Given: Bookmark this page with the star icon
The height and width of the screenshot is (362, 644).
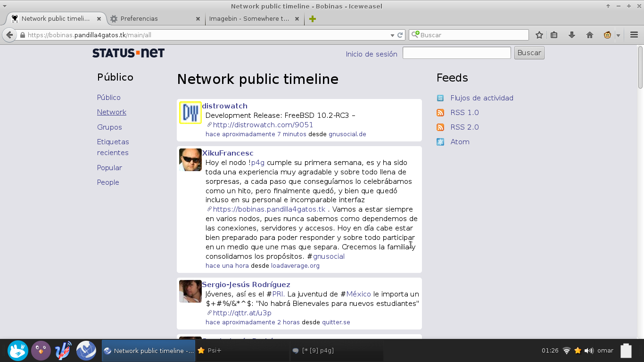Looking at the screenshot, I should pos(539,35).
